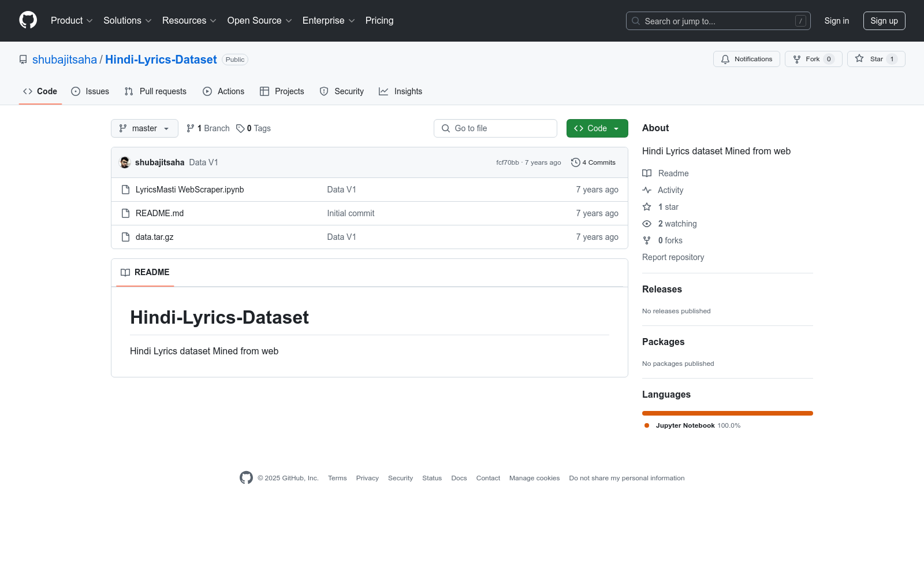Click the slash shortcut icon in the search box

pos(800,21)
